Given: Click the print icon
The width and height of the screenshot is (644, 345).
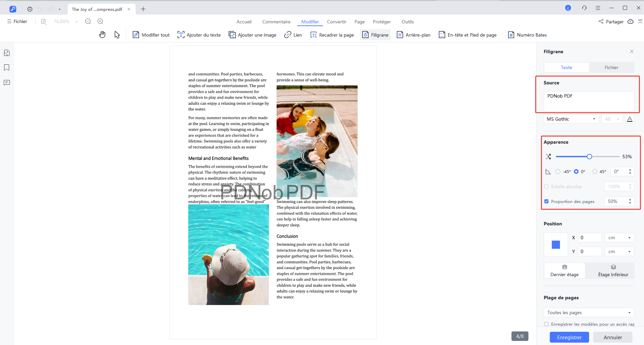Looking at the screenshot, I should [x=29, y=9].
